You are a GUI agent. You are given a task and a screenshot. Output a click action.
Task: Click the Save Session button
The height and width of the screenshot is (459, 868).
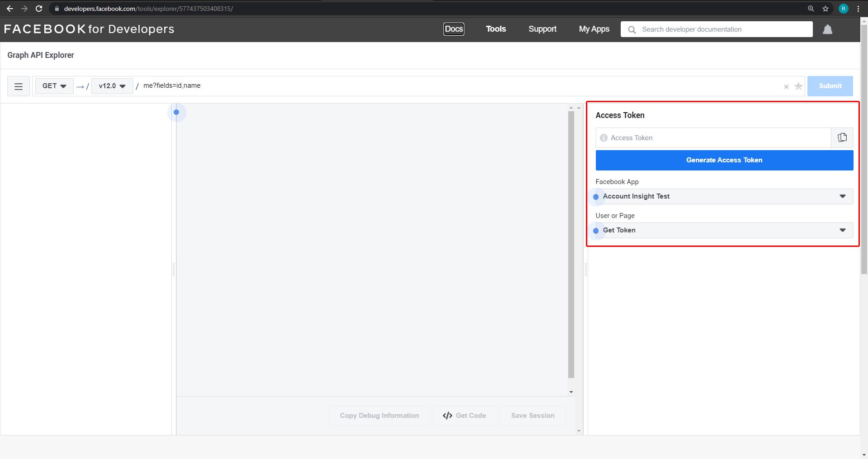(533, 416)
